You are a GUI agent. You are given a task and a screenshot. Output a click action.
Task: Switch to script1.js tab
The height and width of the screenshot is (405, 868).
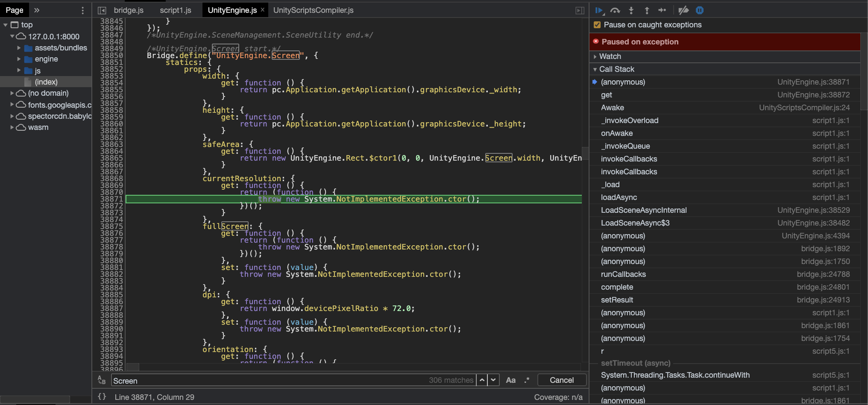176,10
